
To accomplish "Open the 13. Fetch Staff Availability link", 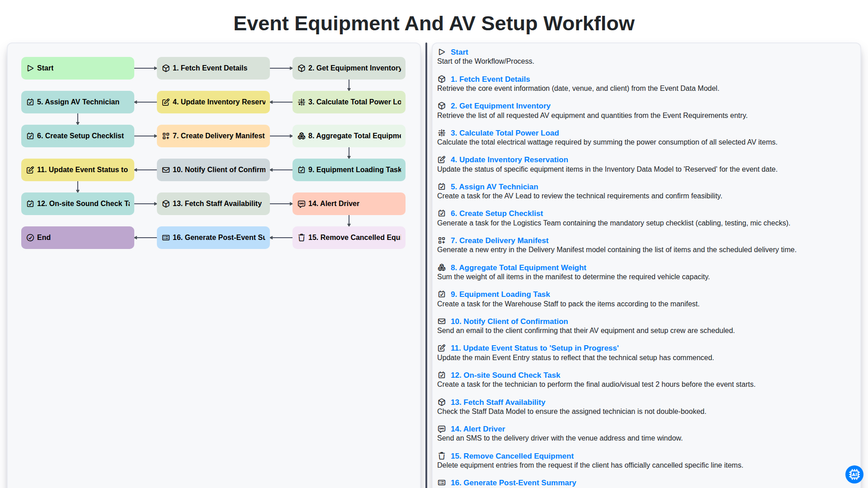I will [498, 402].
